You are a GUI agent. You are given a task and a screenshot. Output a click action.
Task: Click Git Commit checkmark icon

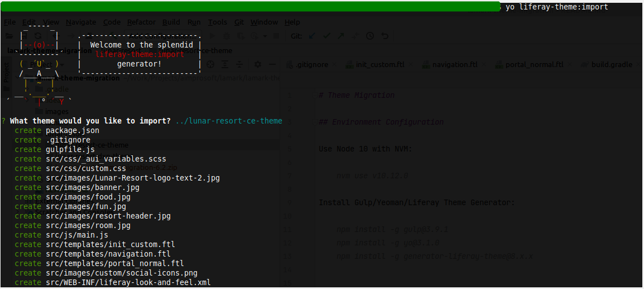coord(326,36)
